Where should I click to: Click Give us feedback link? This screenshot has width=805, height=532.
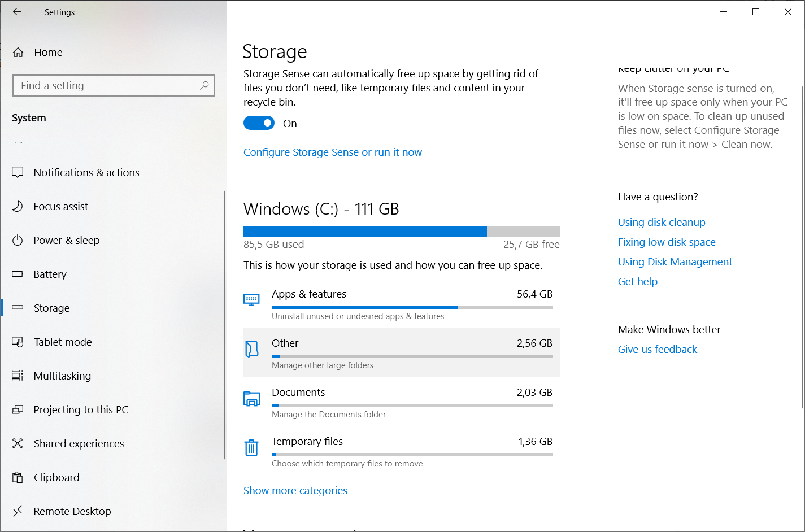coord(658,350)
